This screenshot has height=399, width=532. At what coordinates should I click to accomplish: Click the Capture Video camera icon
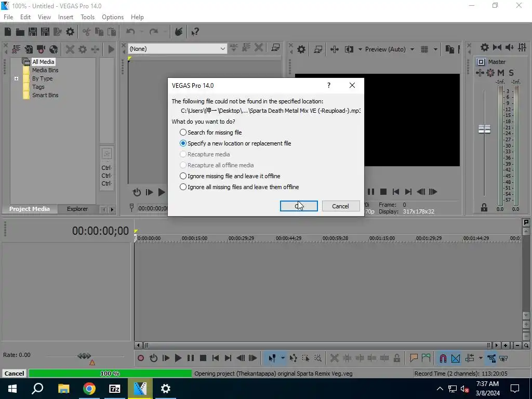point(41,49)
